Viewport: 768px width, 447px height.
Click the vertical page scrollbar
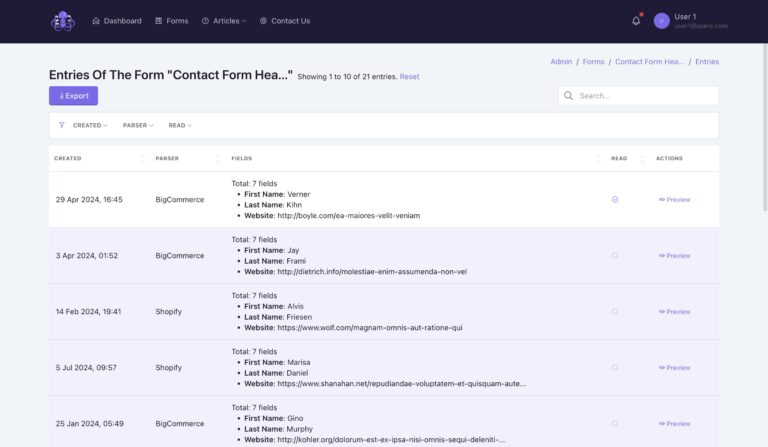[764, 150]
